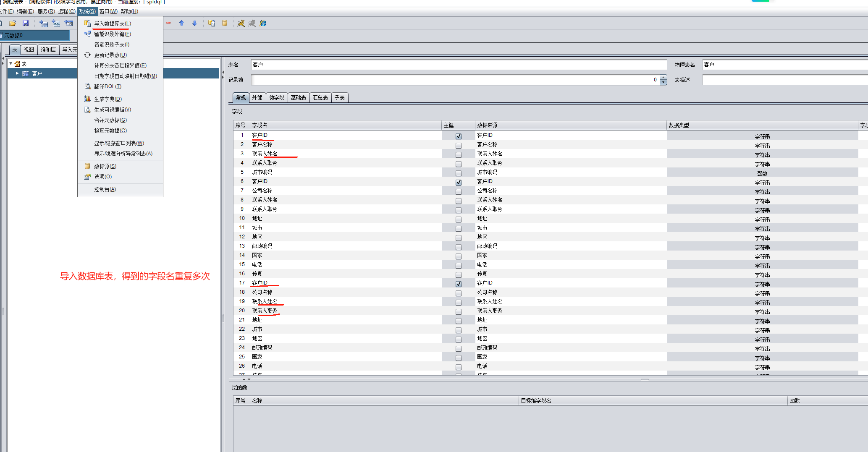Uncheck primary key checkbox in row 1
Image resolution: width=868 pixels, height=452 pixels.
coord(458,136)
